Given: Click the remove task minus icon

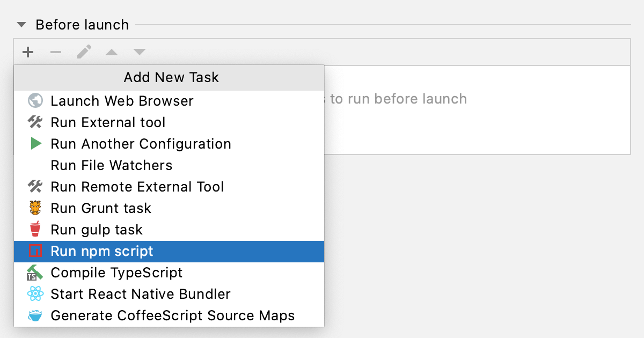Looking at the screenshot, I should [x=56, y=52].
